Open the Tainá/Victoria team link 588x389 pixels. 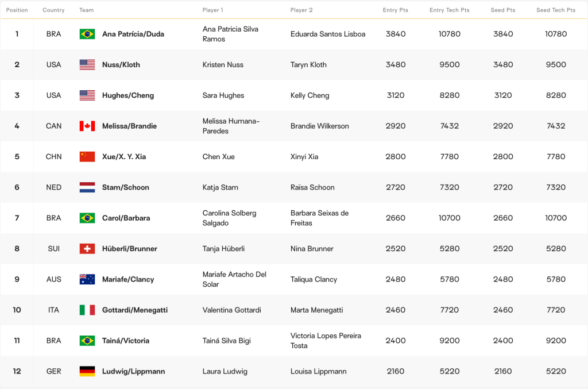pyautogui.click(x=125, y=341)
